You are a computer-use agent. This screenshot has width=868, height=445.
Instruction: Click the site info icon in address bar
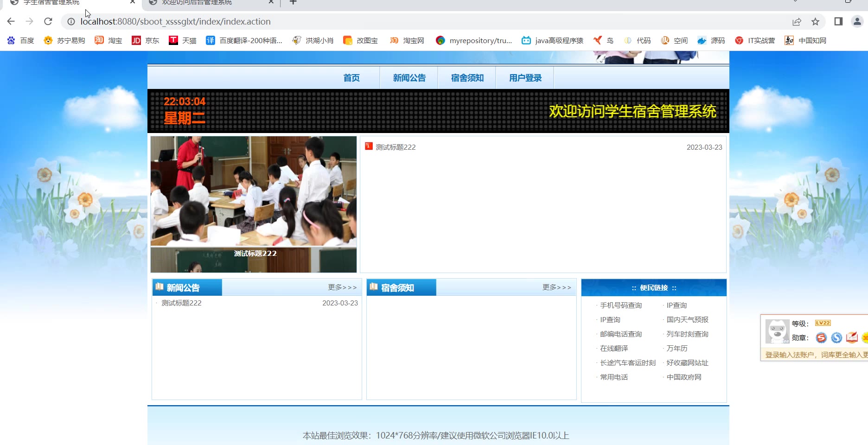coord(71,21)
